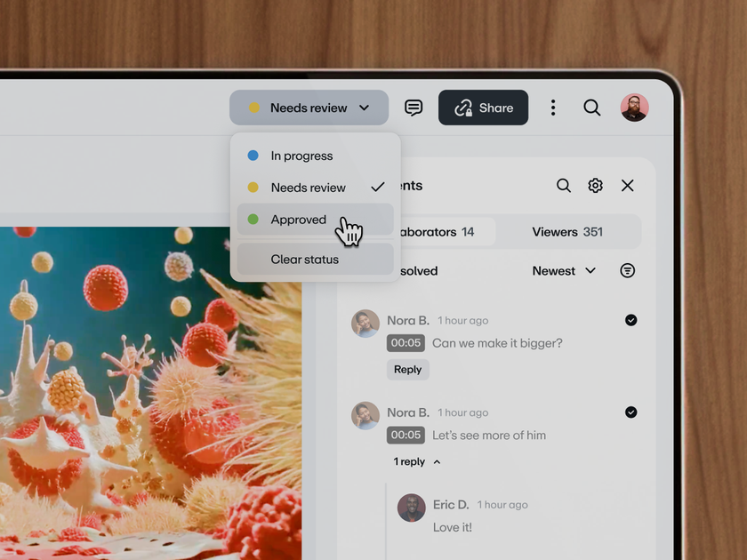This screenshot has height=560, width=747.
Task: Select the checkmark next to Needs review
Action: (x=377, y=187)
